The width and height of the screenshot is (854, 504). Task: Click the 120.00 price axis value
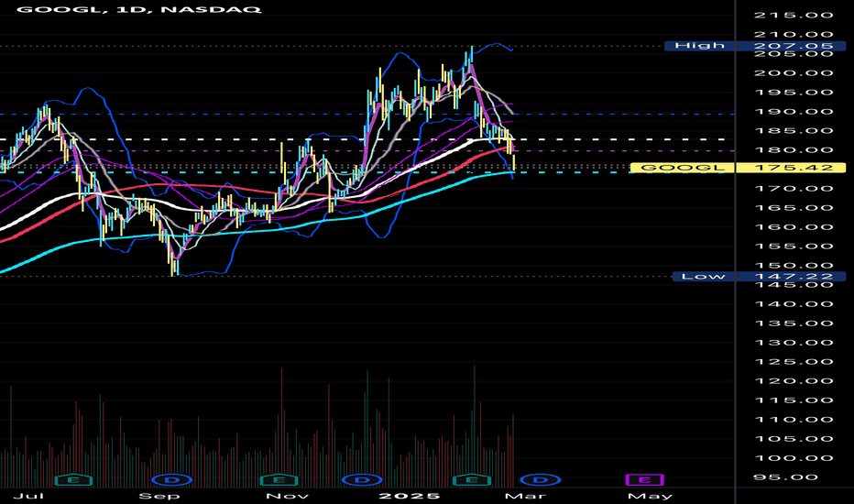794,381
